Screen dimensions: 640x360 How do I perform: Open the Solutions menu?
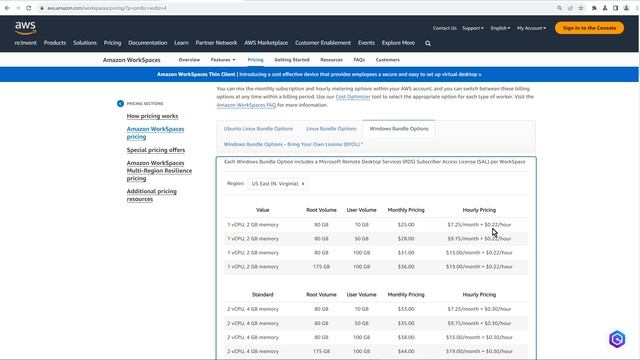click(x=85, y=43)
